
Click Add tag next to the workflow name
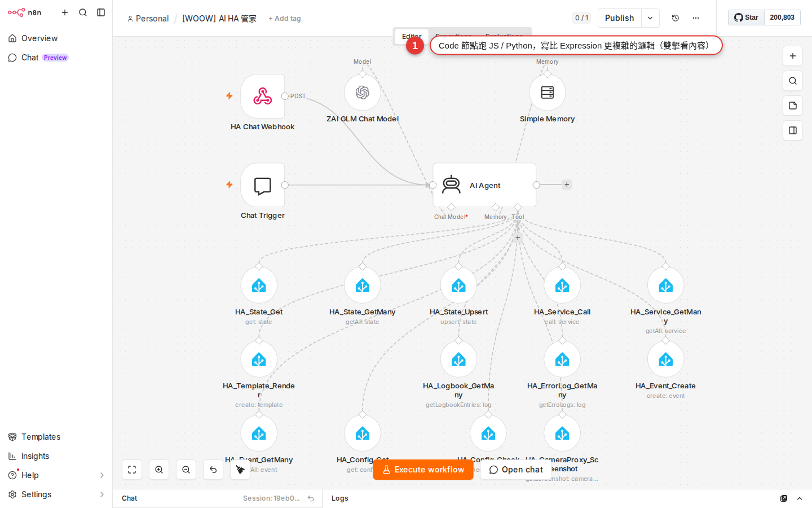click(285, 19)
